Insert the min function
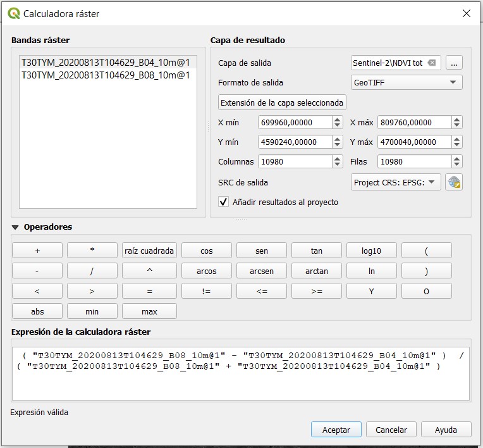This screenshot has width=483, height=448. (x=92, y=311)
